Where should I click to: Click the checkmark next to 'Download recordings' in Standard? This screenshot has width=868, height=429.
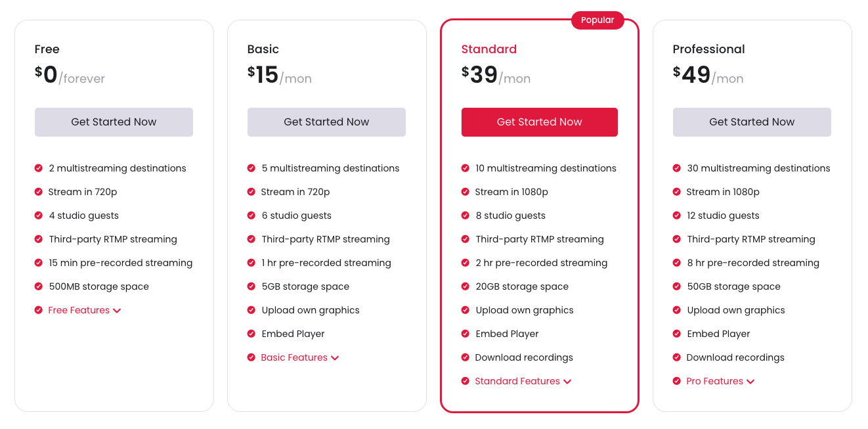point(464,357)
